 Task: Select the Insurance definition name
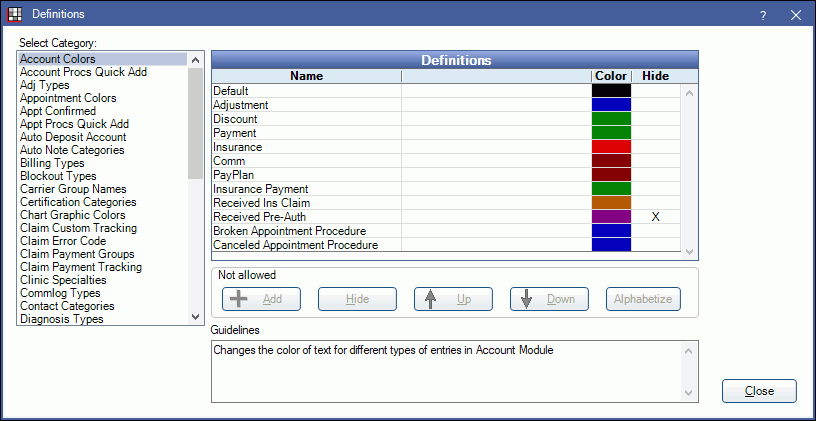click(x=237, y=147)
